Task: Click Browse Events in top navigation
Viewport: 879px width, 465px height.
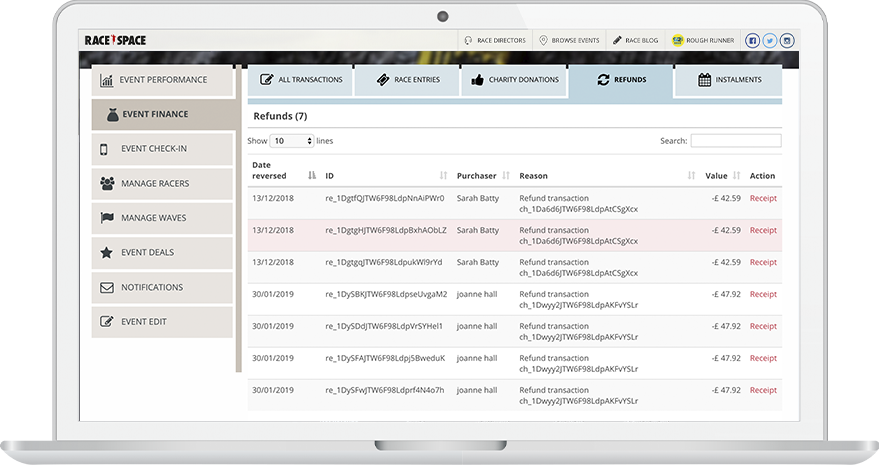Action: point(569,41)
